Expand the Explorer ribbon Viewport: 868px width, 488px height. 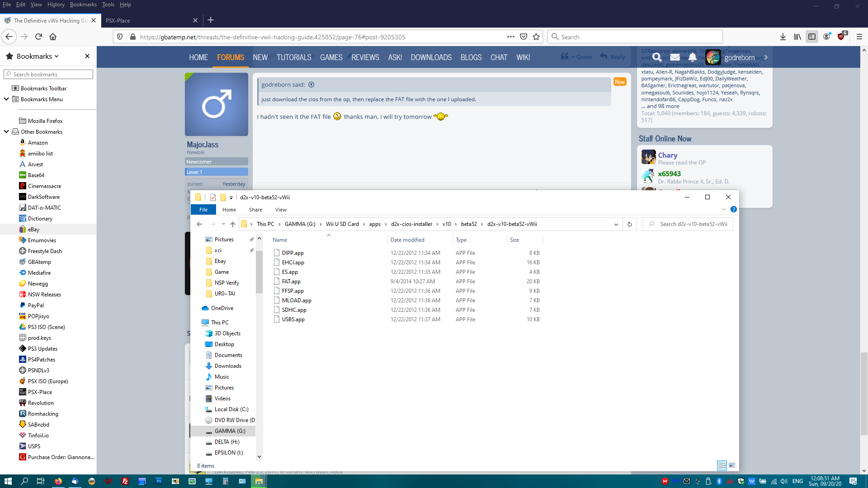coord(724,209)
